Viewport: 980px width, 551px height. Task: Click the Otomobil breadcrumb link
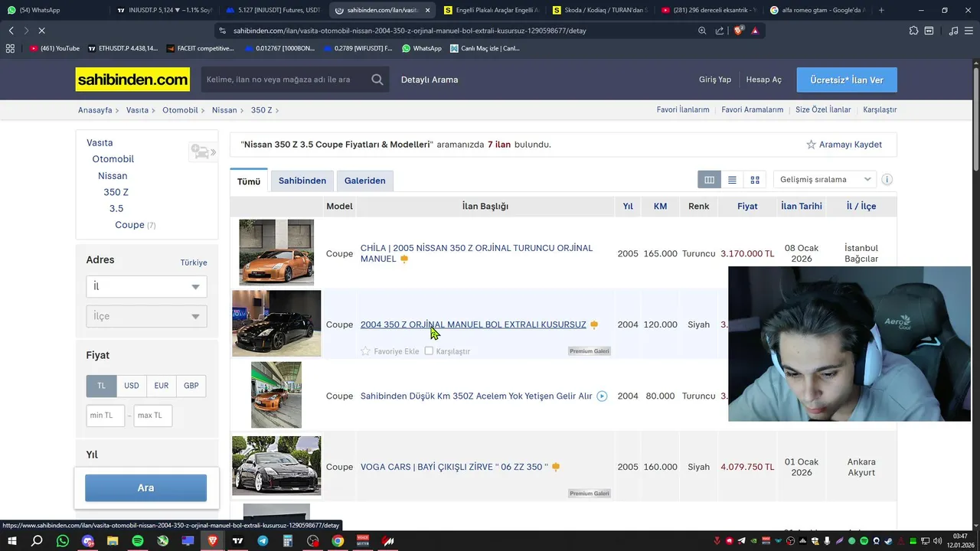180,110
